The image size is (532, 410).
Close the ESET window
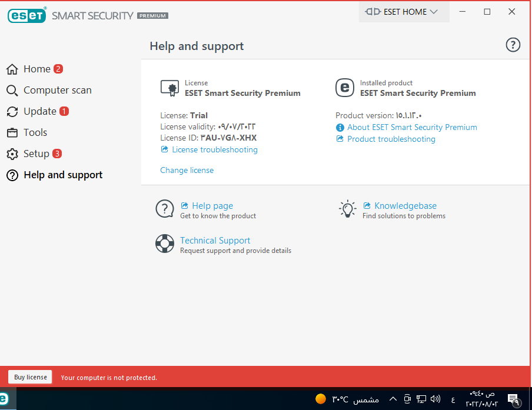(x=511, y=12)
